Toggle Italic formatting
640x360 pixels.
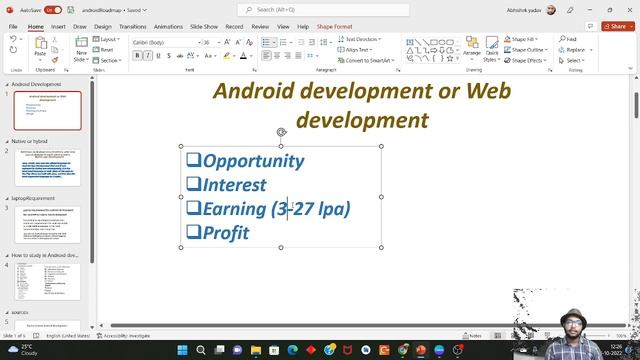pyautogui.click(x=148, y=56)
